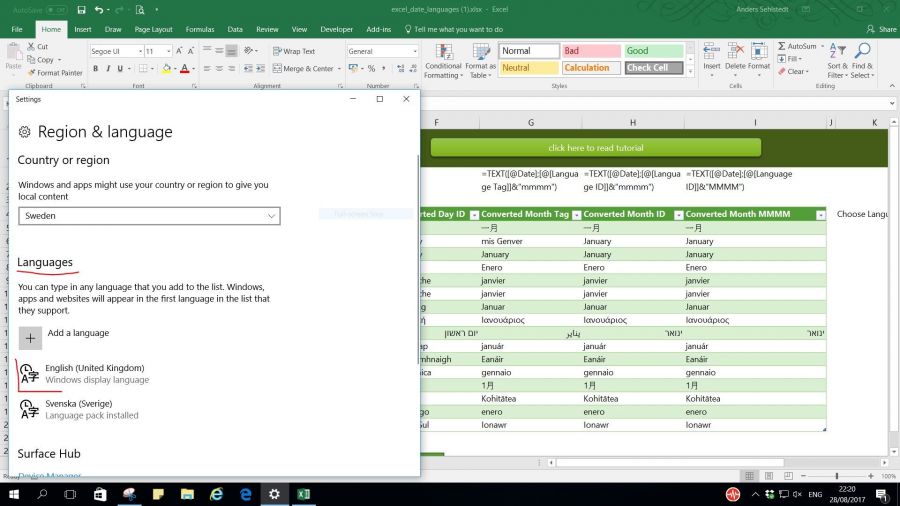Click Sort & Filter
The height and width of the screenshot is (506, 900).
coord(837,60)
